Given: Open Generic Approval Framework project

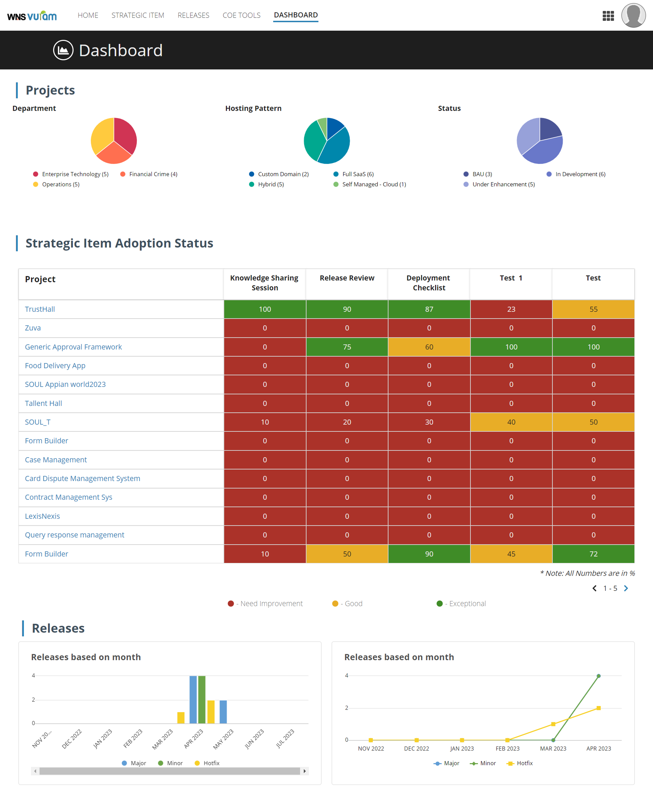Looking at the screenshot, I should pos(73,347).
